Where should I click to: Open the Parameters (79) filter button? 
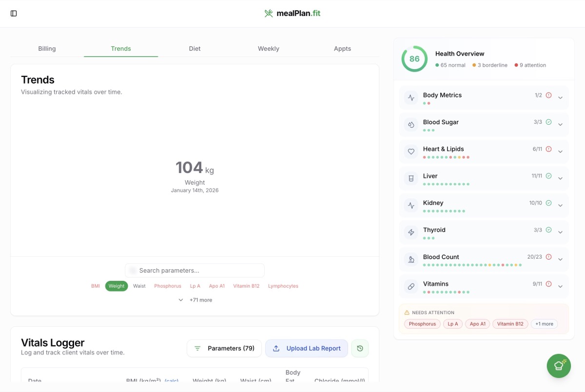click(224, 349)
